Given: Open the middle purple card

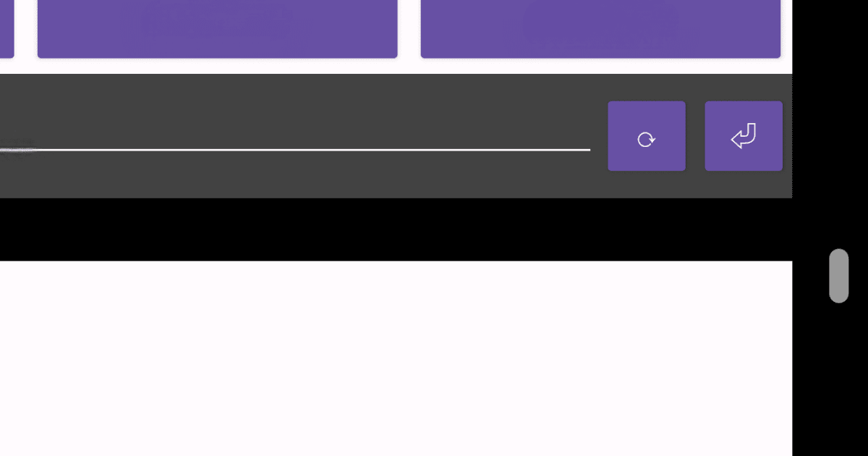Looking at the screenshot, I should pos(218,29).
